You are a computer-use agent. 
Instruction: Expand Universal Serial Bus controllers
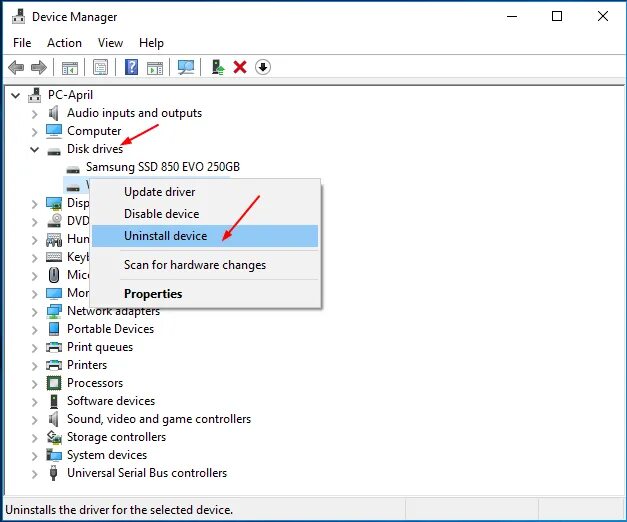point(35,474)
